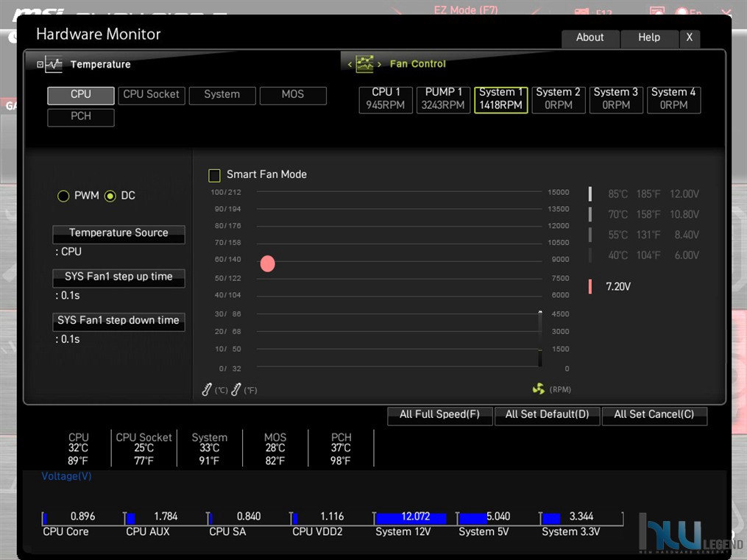
Task: Click the 7.20V voltage indicator bar
Action: (590, 286)
